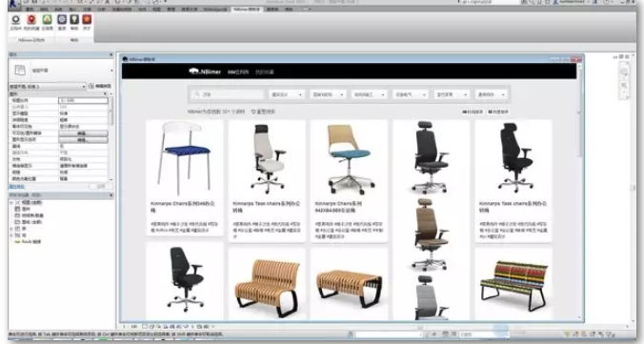Image resolution: width=644 pixels, height=344 pixels.
Task: Click the 重置搜索 reset search link
Action: click(x=263, y=111)
